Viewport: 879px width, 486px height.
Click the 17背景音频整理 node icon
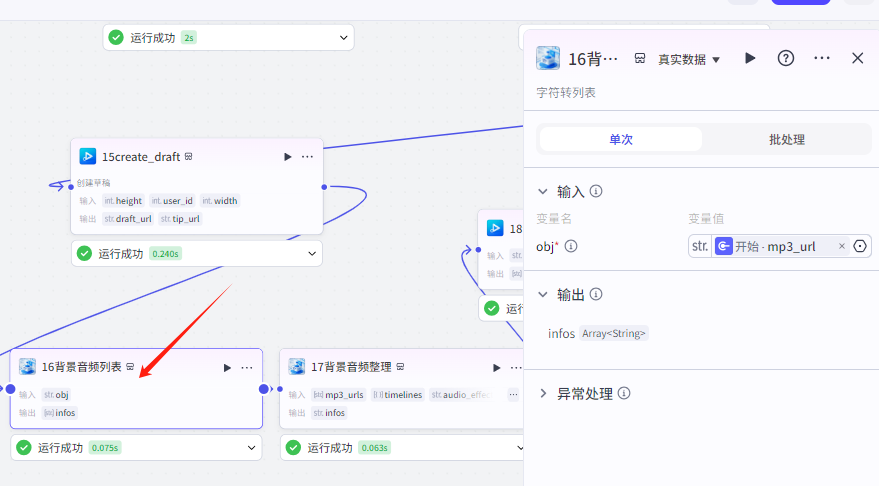click(x=297, y=367)
